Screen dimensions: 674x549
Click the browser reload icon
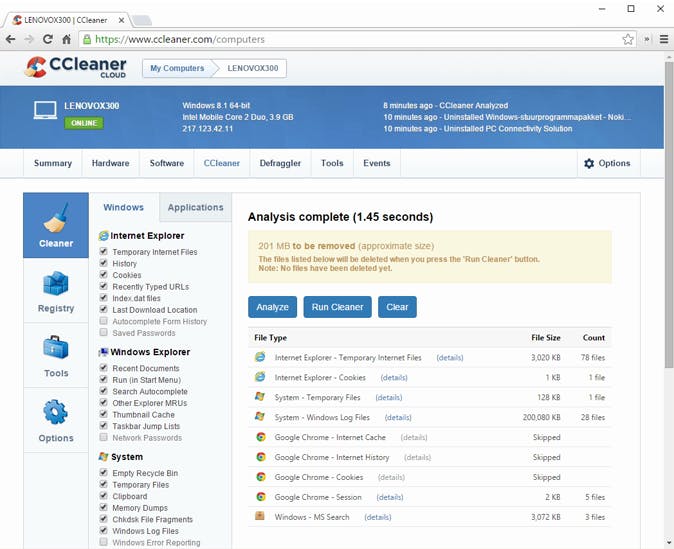(47, 39)
